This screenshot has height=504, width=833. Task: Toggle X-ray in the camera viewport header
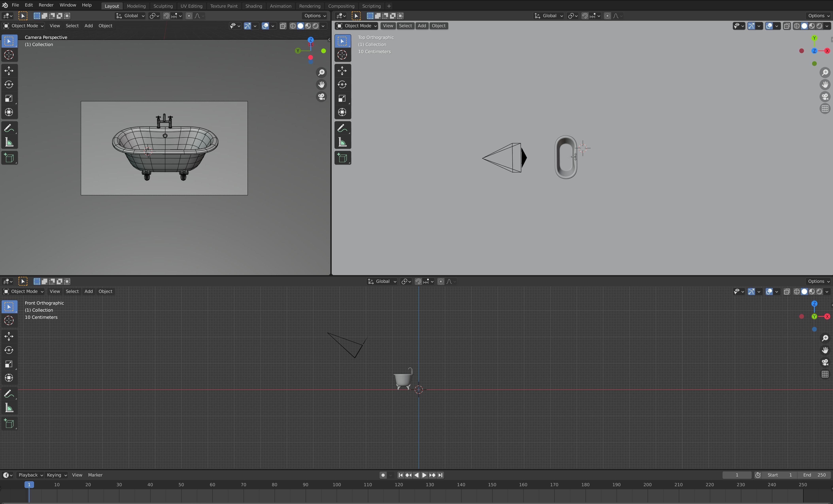pos(283,26)
